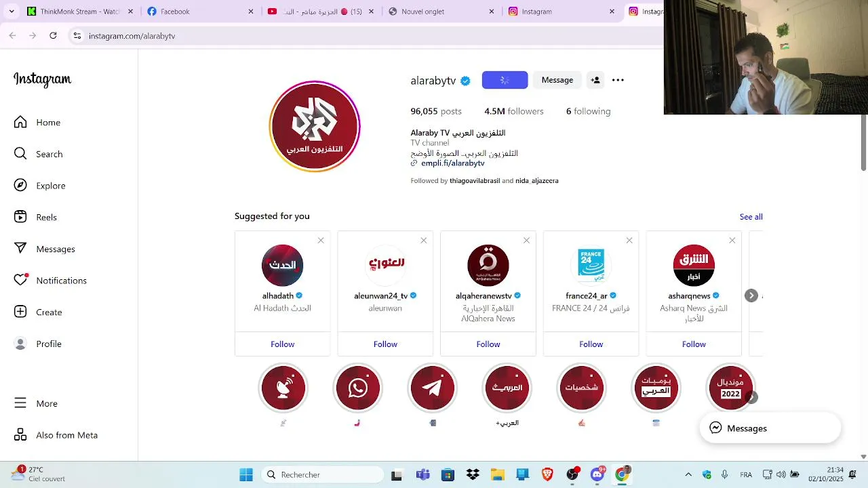Expand the More menu in sidebar

[x=37, y=403]
